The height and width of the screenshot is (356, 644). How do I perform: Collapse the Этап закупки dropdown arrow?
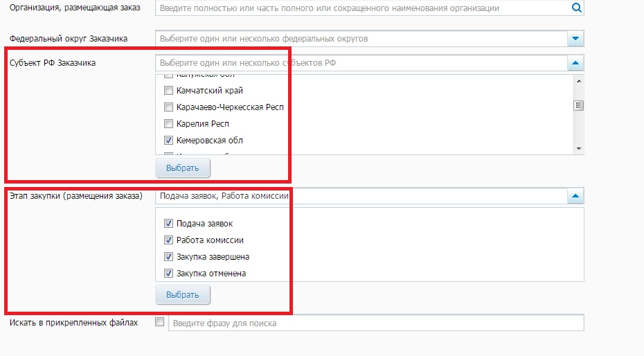pyautogui.click(x=575, y=196)
